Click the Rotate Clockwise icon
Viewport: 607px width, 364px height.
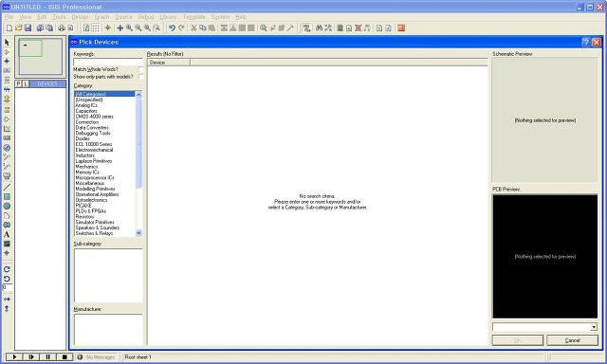(7, 269)
